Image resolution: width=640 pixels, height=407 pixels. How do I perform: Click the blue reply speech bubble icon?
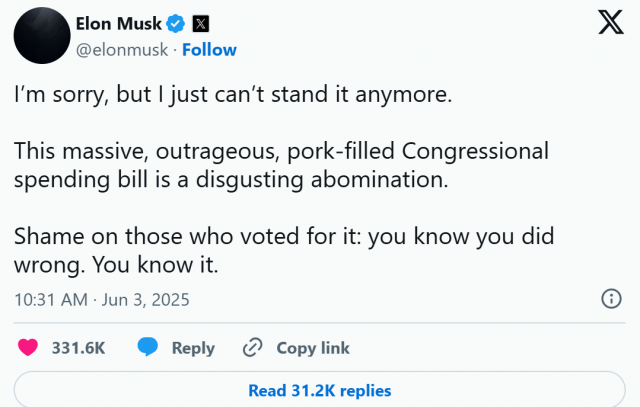(x=147, y=347)
